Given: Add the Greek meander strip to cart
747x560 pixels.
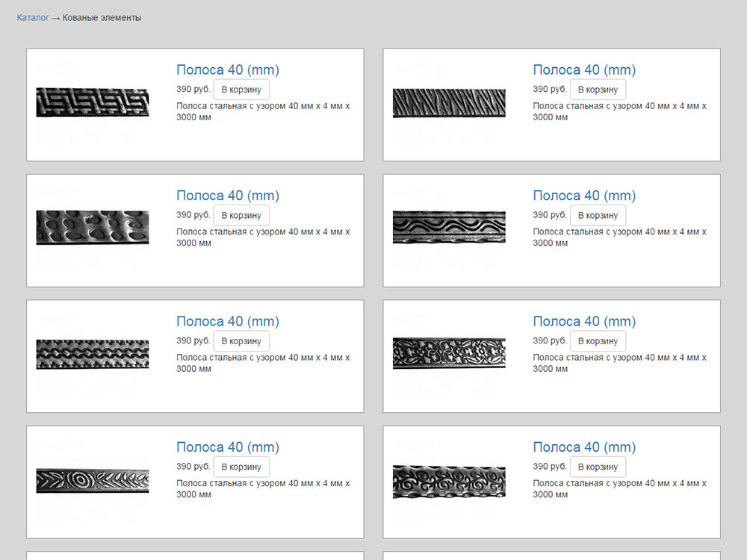Looking at the screenshot, I should point(241,90).
